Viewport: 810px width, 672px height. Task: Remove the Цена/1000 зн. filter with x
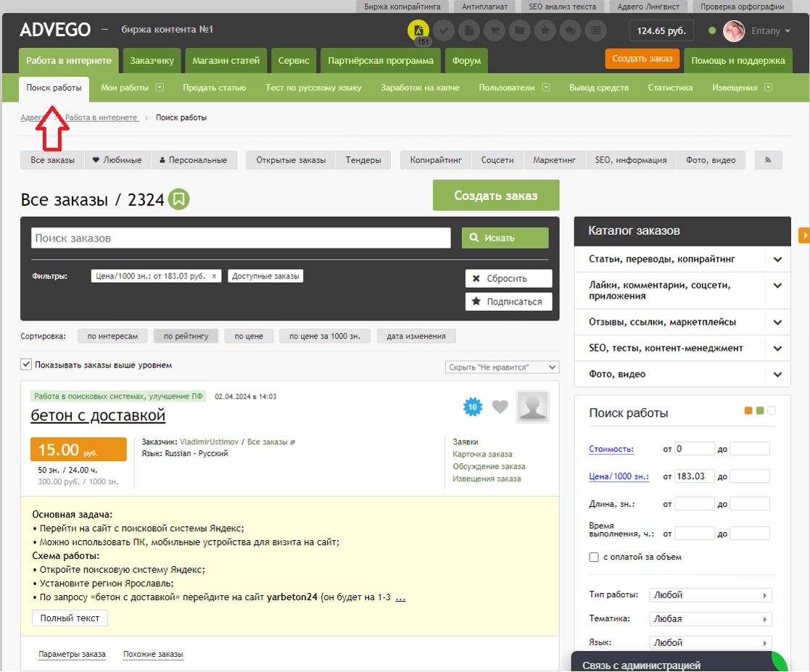(x=214, y=275)
